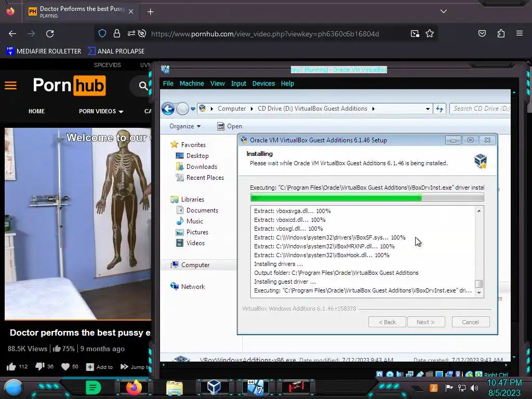The image size is (532, 399).
Task: Open the Help menu in VirtualBox
Action: [287, 84]
